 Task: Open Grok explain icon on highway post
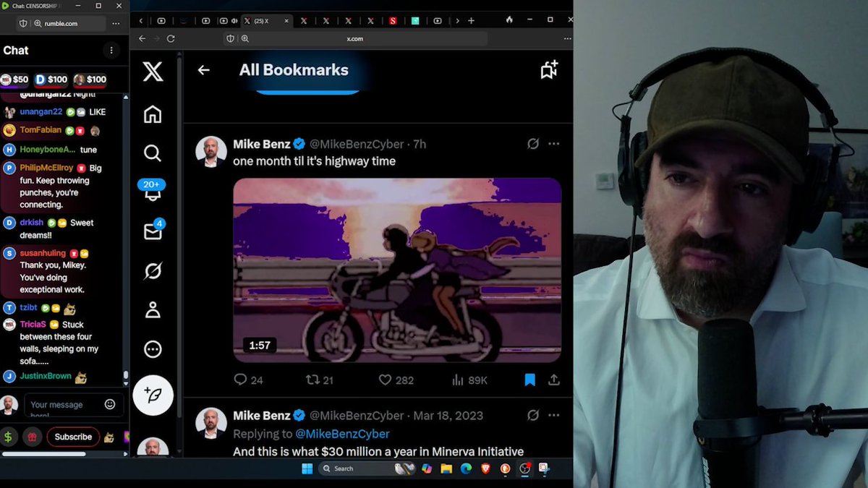click(533, 144)
